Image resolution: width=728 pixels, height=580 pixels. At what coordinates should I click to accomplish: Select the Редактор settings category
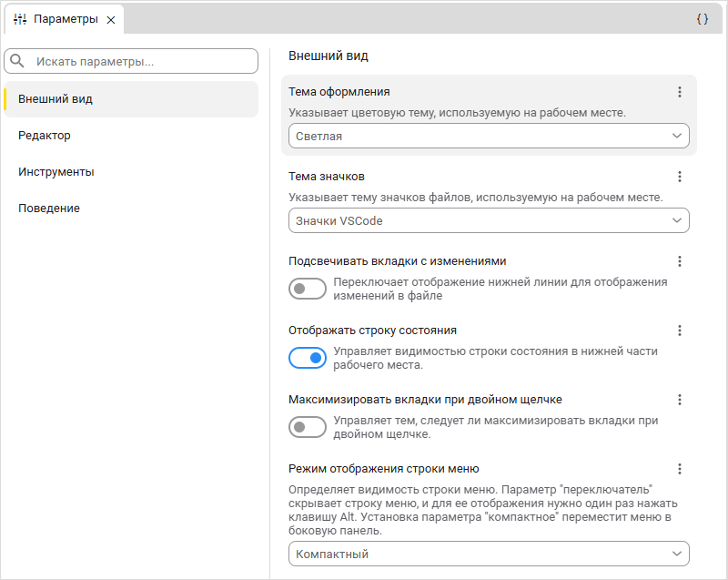tap(45, 136)
